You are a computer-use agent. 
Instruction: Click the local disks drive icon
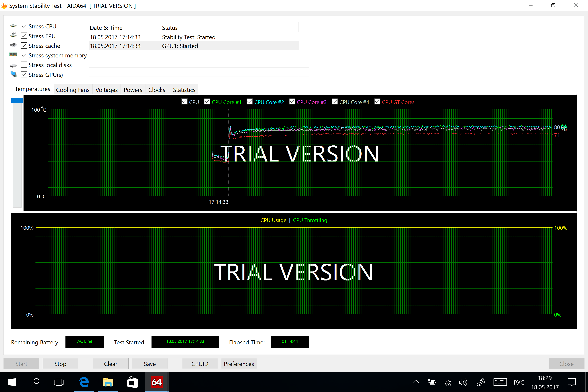point(13,65)
